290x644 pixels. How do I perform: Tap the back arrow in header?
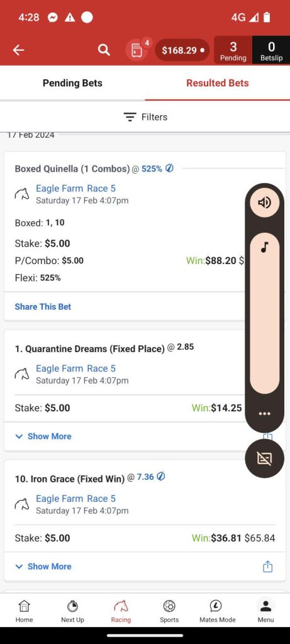click(x=18, y=50)
